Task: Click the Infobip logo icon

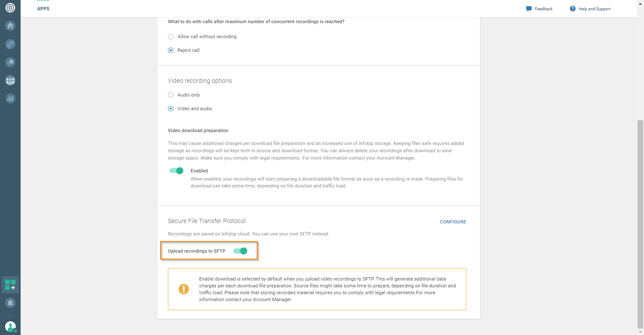Action: (10, 8)
